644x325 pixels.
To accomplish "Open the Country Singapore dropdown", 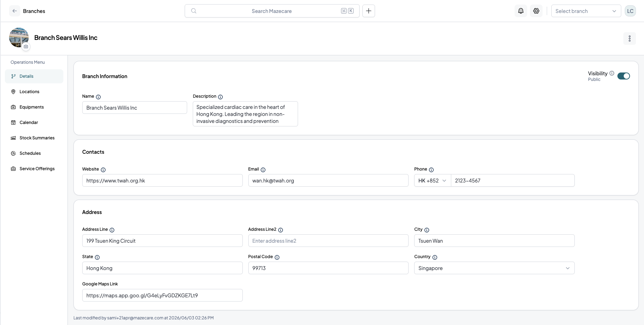I will tap(494, 268).
